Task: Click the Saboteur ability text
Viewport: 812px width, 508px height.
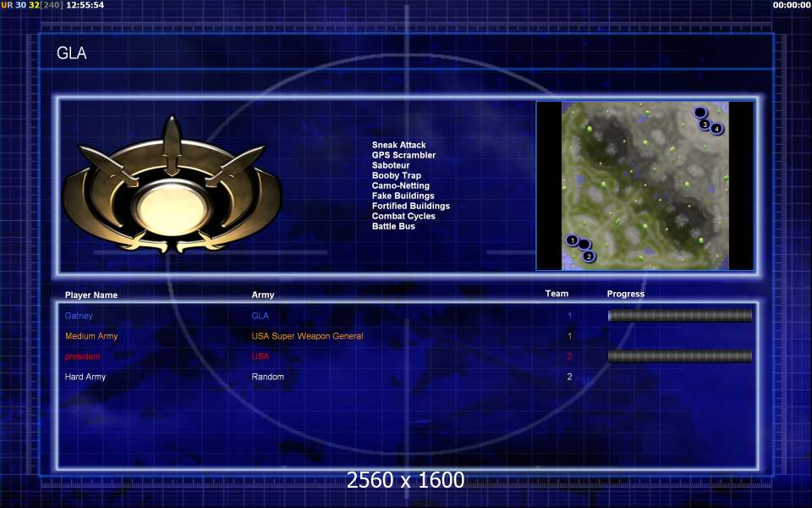Action: pyautogui.click(x=391, y=165)
